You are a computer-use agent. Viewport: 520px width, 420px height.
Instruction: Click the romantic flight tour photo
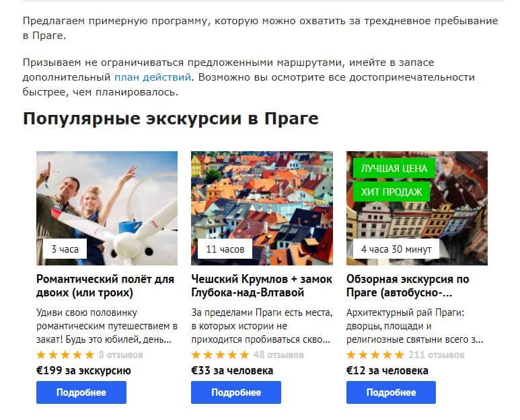tap(107, 208)
